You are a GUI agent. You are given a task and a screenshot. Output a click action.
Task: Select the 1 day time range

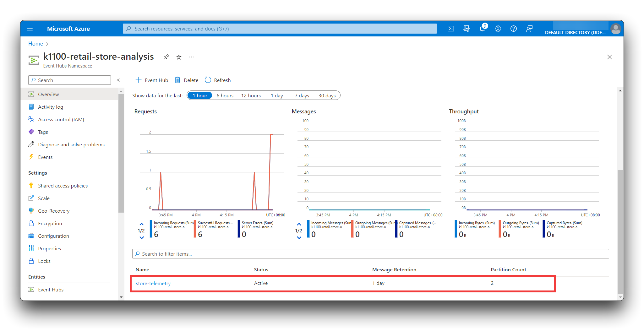click(x=277, y=95)
